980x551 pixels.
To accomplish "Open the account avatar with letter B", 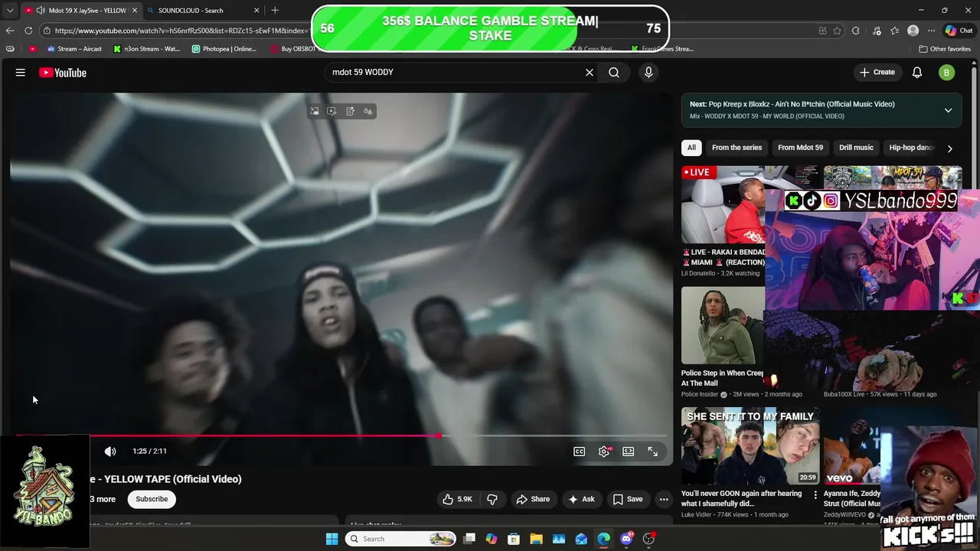I will (947, 73).
